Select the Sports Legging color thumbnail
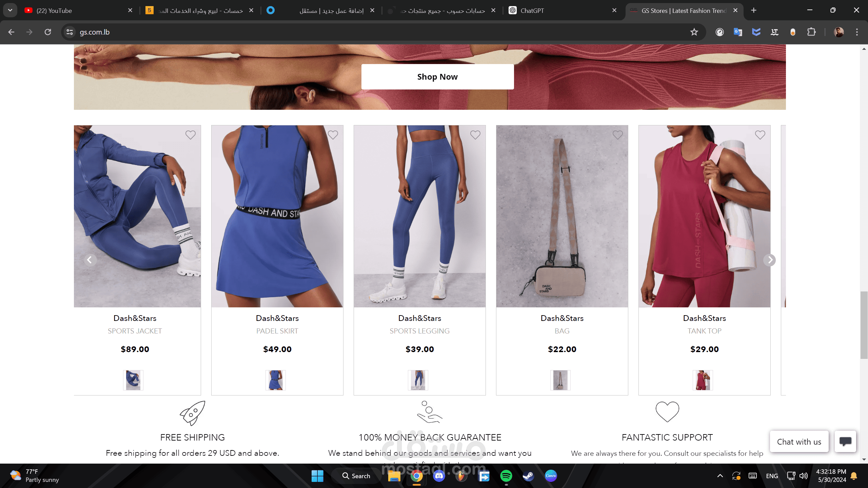Screen dimensions: 868x488 [418, 380]
